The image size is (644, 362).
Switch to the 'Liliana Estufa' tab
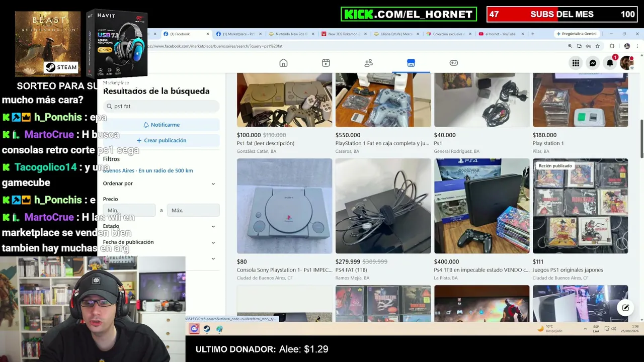pos(397,34)
